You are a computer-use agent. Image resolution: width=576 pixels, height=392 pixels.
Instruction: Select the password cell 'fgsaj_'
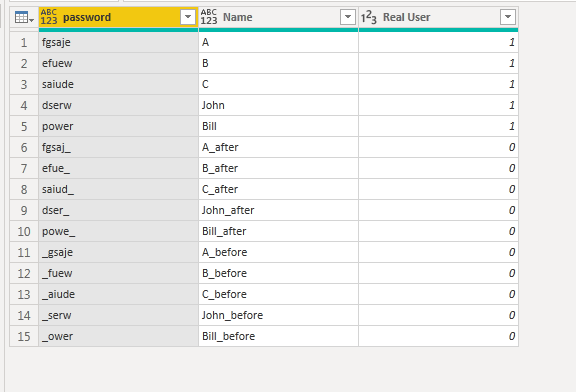(118, 147)
